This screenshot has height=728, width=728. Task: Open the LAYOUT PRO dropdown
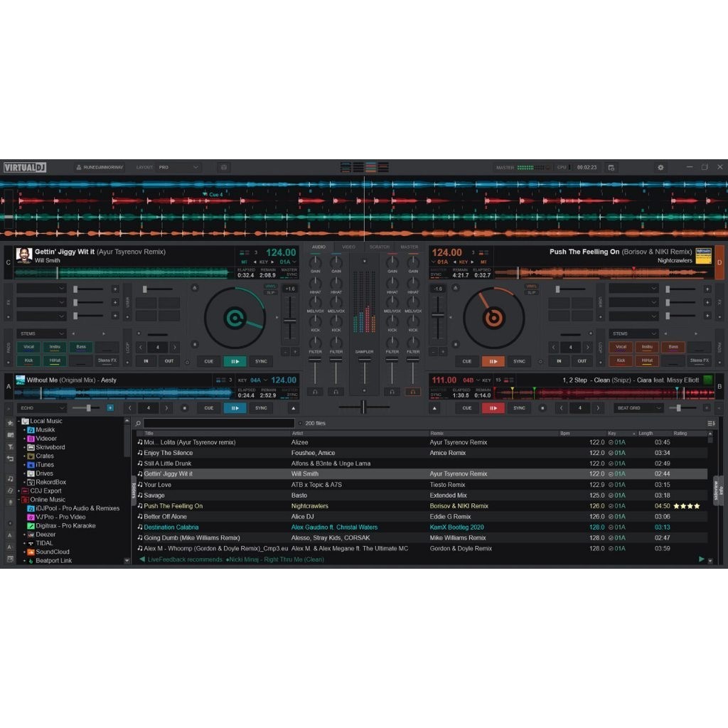(178, 167)
